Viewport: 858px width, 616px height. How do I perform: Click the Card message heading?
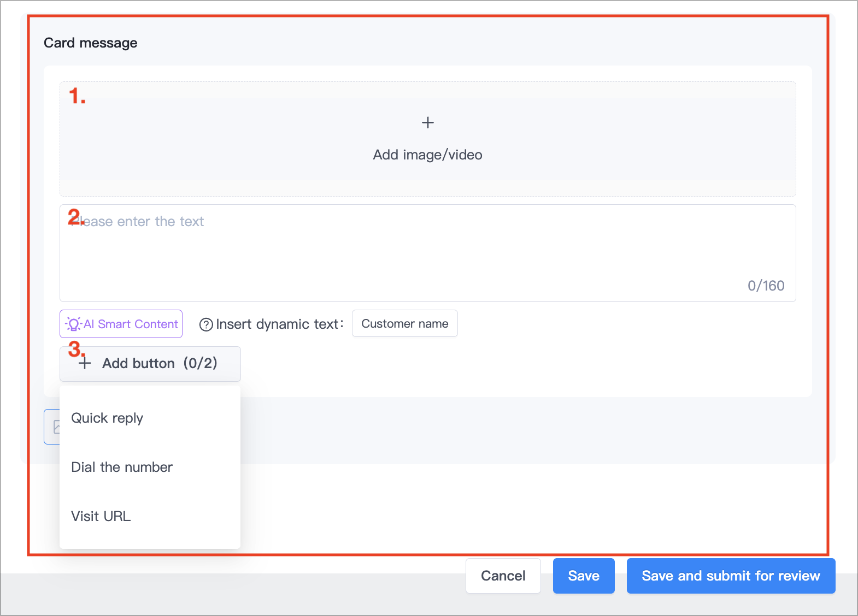coord(91,43)
